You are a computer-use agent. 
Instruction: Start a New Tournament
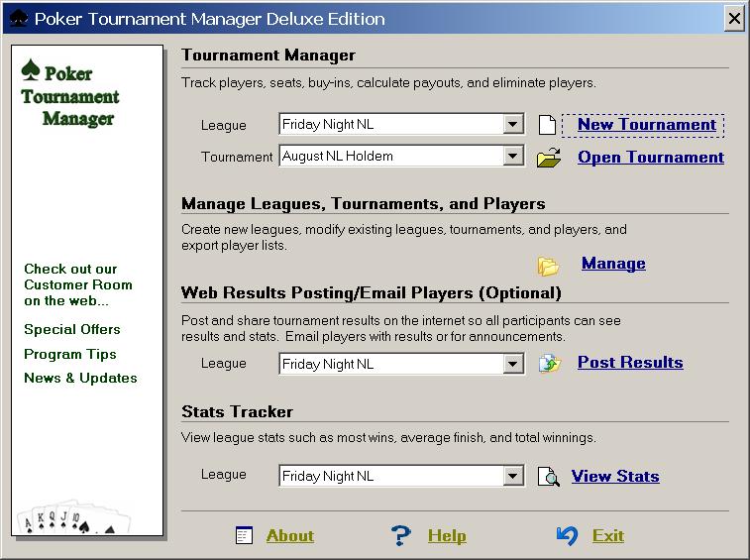point(647,125)
